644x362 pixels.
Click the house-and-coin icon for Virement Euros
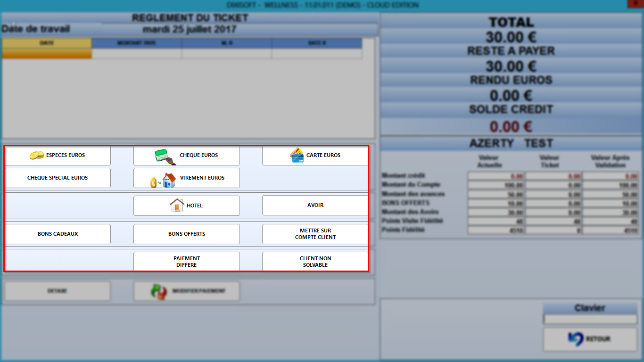pyautogui.click(x=163, y=181)
